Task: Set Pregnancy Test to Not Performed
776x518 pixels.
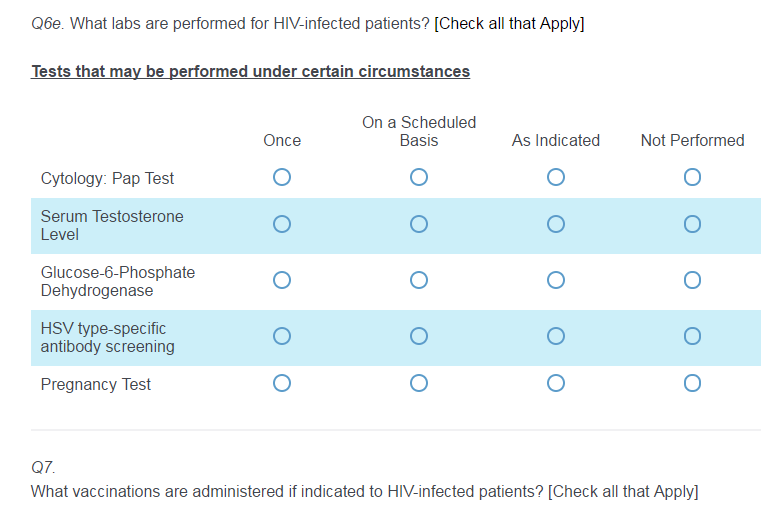Action: coord(692,383)
